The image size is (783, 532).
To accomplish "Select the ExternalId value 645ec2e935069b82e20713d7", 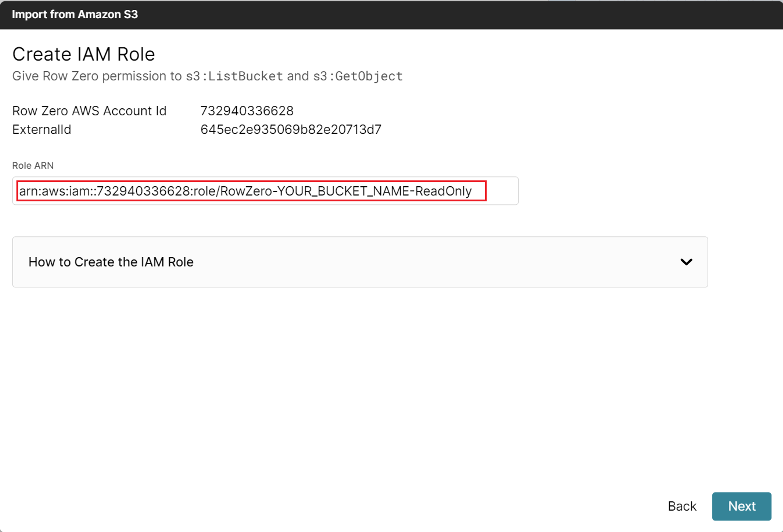I will point(291,130).
